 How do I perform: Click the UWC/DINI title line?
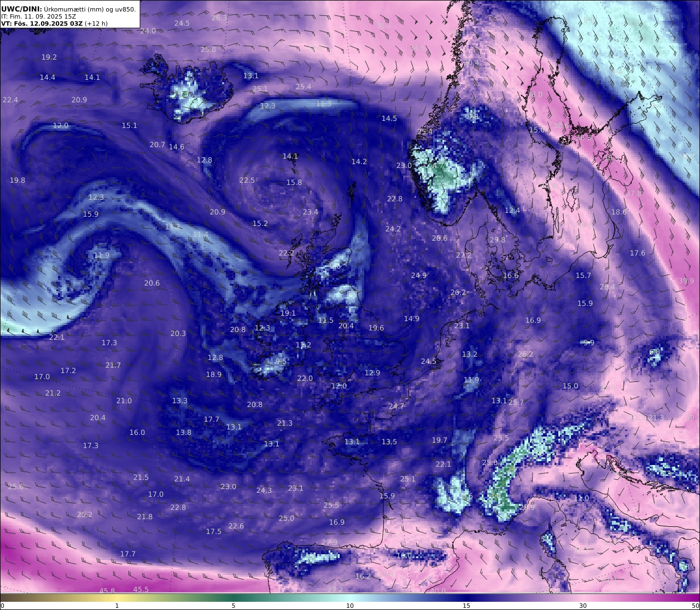(68, 9)
